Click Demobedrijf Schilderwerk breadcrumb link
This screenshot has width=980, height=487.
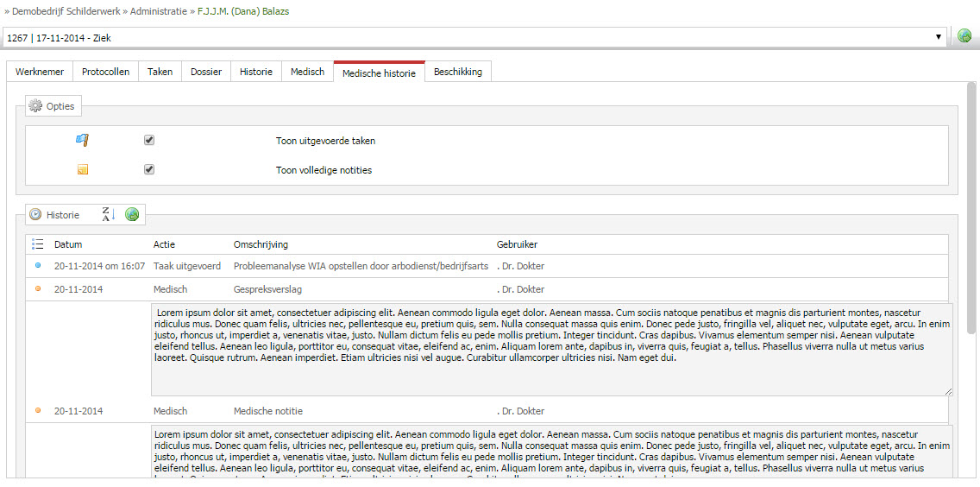(x=67, y=11)
